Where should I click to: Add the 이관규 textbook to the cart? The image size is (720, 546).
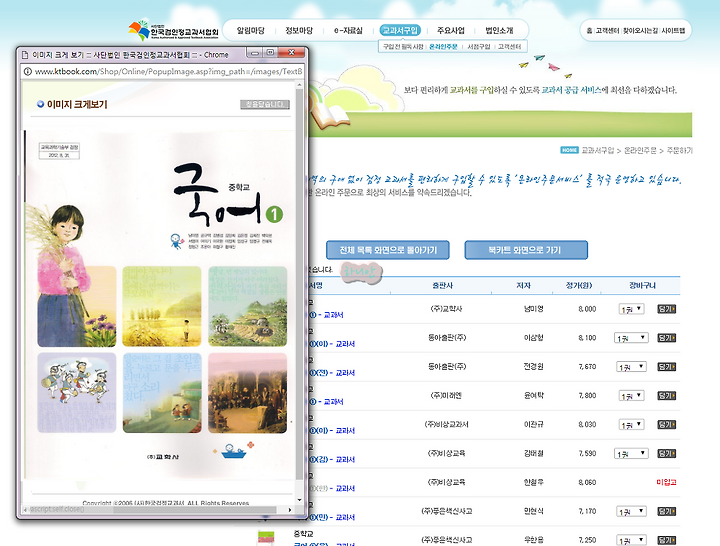click(666, 425)
